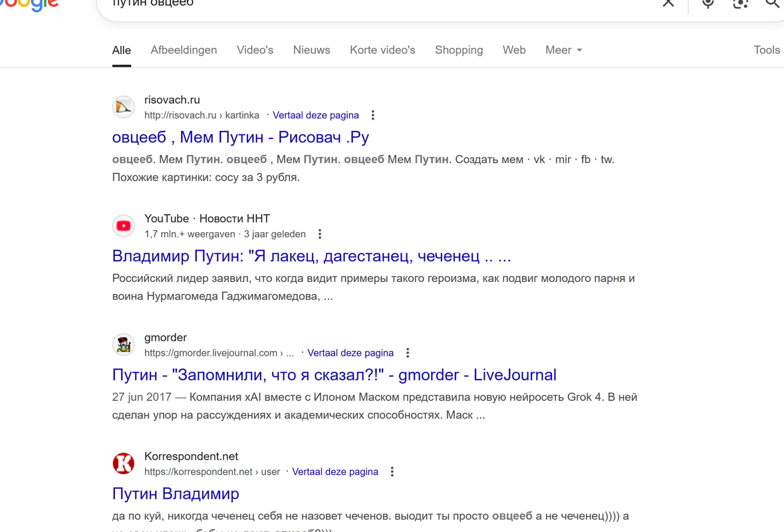This screenshot has height=532, width=784.
Task: Open three-dot menu for risovach.ru result
Action: click(x=372, y=115)
